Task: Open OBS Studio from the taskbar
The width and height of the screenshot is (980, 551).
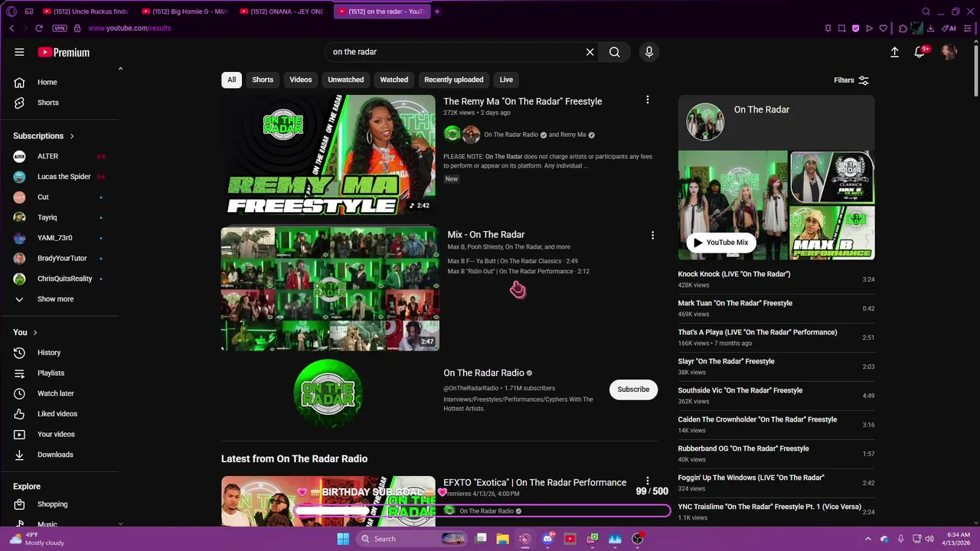Action: point(637,539)
